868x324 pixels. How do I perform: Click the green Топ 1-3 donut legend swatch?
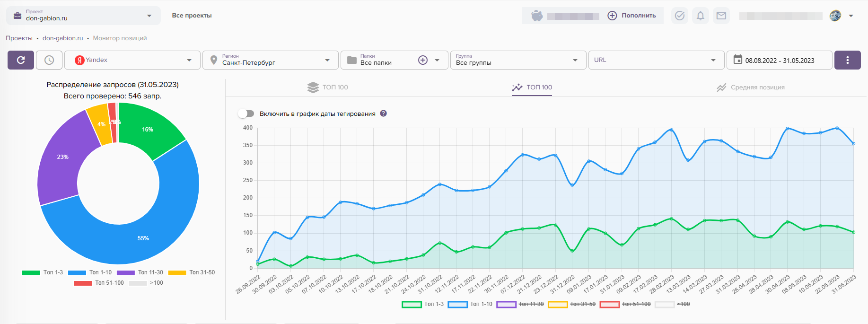tap(31, 272)
